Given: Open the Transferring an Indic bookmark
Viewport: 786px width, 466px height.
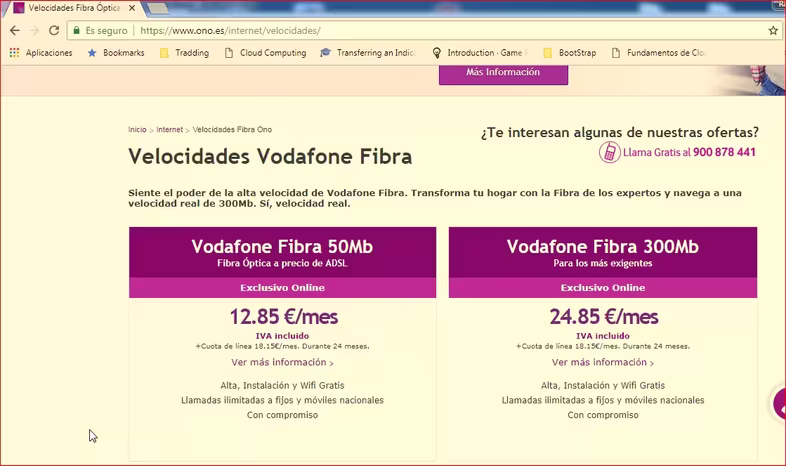Looking at the screenshot, I should (x=368, y=53).
